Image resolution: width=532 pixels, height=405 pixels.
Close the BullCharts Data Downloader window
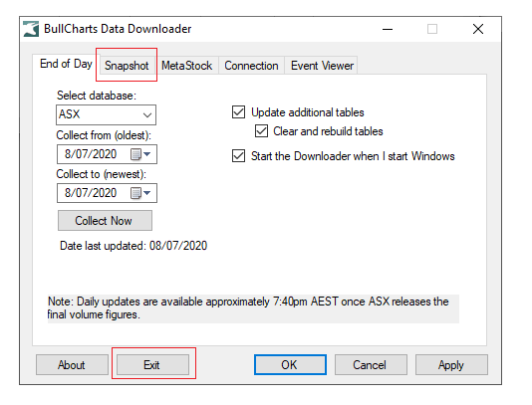(478, 29)
